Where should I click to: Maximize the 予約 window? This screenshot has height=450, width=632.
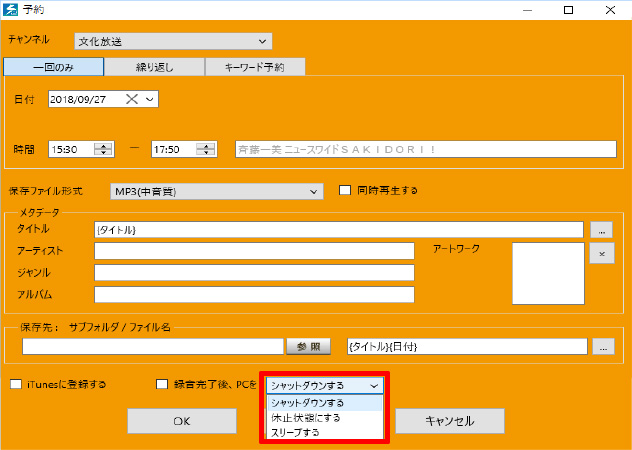(568, 10)
